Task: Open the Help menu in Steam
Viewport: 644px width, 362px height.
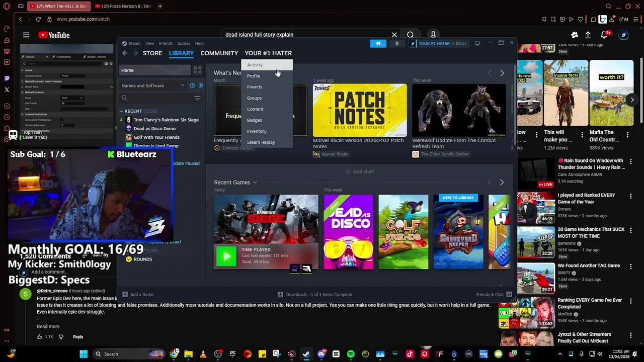Action: (199, 43)
